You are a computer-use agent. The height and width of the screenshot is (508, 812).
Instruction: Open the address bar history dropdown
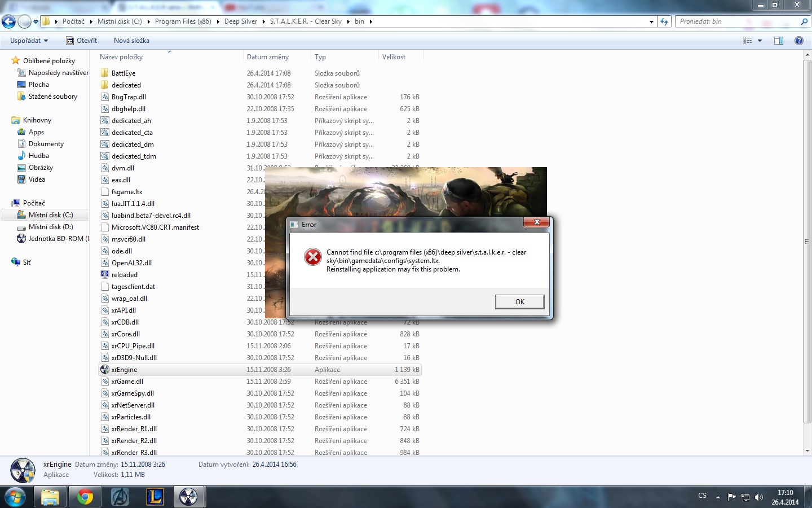(x=651, y=22)
